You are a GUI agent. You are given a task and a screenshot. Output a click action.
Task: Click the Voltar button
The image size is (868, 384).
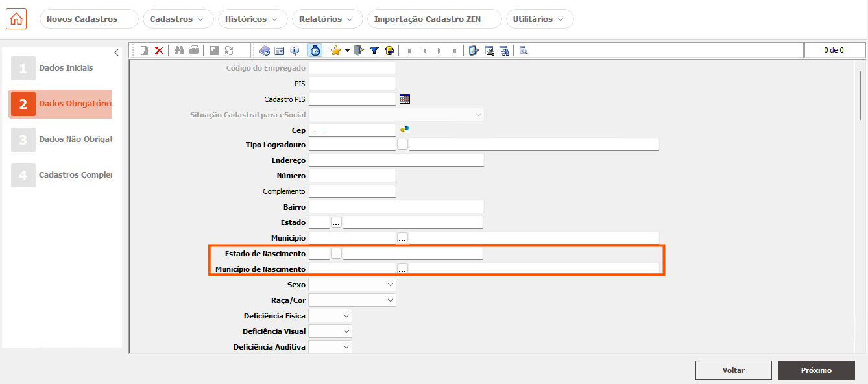(734, 370)
